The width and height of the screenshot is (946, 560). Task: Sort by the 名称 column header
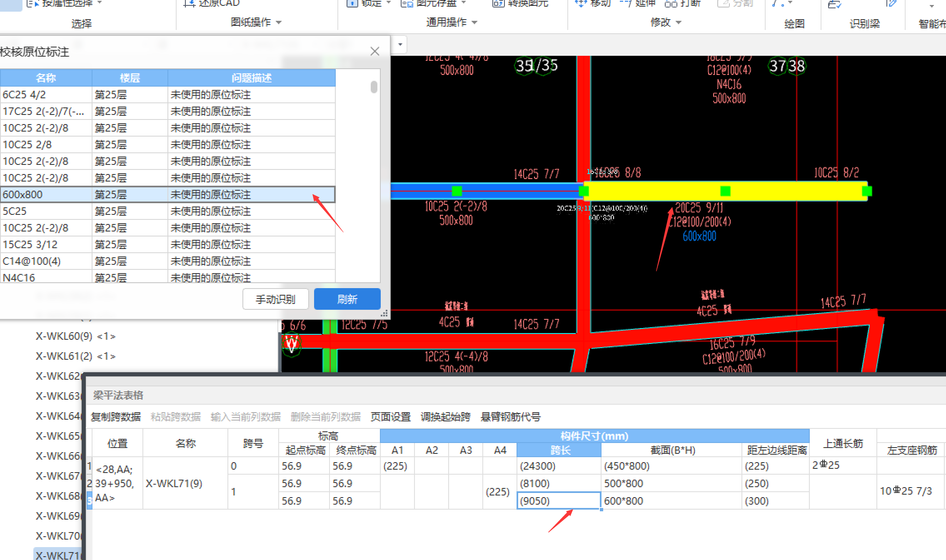[46, 78]
